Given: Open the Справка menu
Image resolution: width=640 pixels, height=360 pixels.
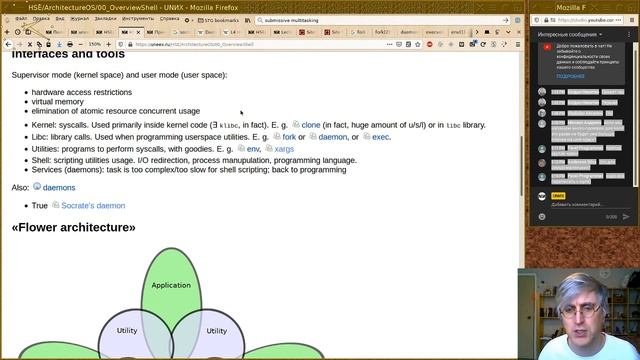Looking at the screenshot, I should point(169,19).
